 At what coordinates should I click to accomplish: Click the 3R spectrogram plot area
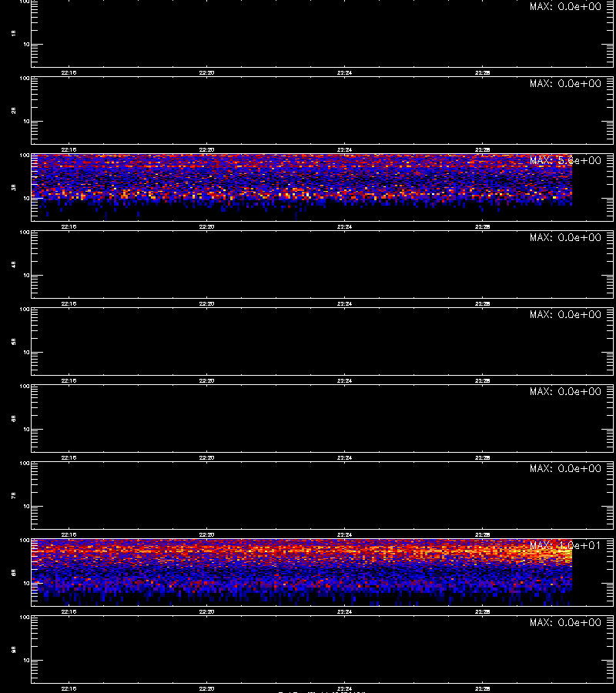322,187
